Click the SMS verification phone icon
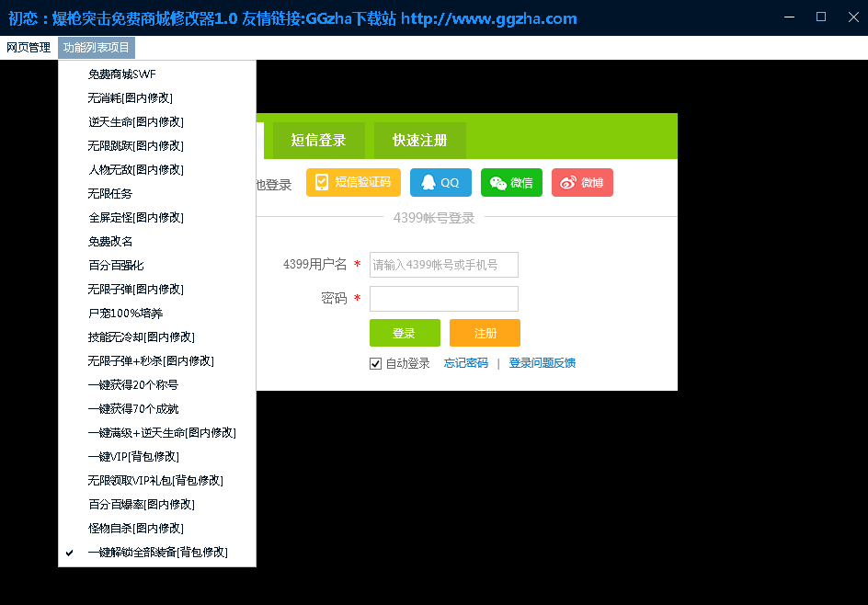 (322, 182)
